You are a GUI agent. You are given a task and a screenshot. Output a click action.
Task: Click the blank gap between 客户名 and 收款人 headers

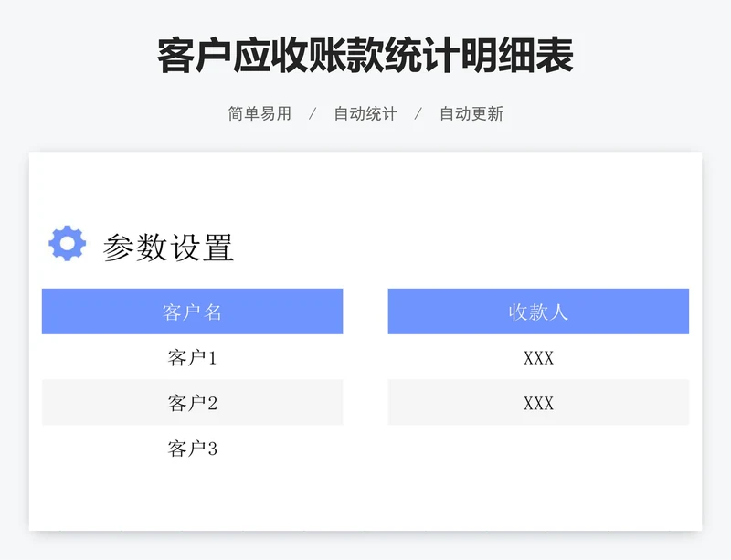(365, 312)
